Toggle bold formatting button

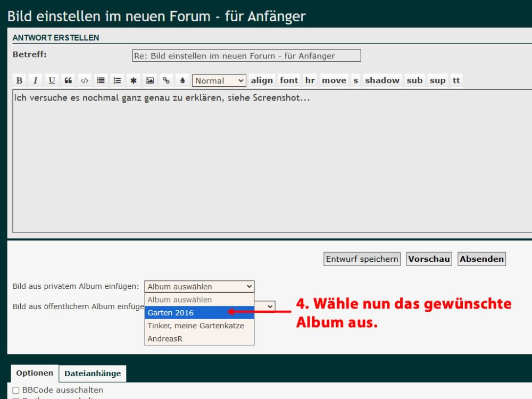pyautogui.click(x=19, y=80)
